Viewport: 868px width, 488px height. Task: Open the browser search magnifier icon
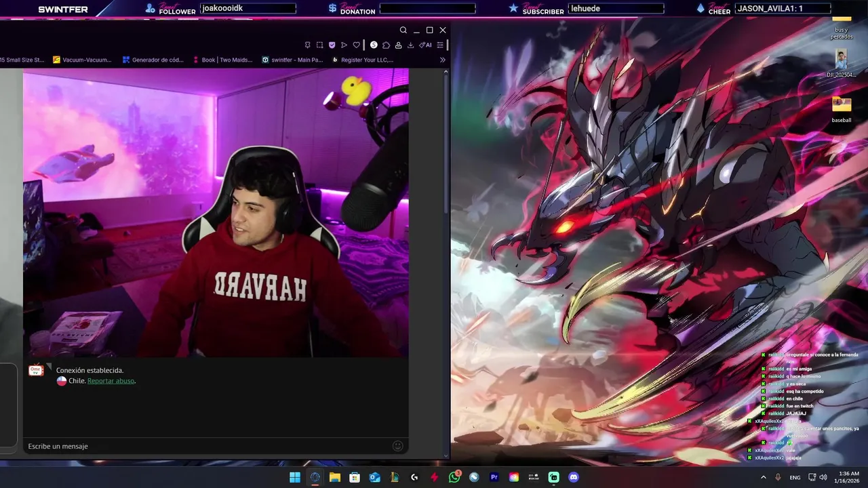point(403,30)
